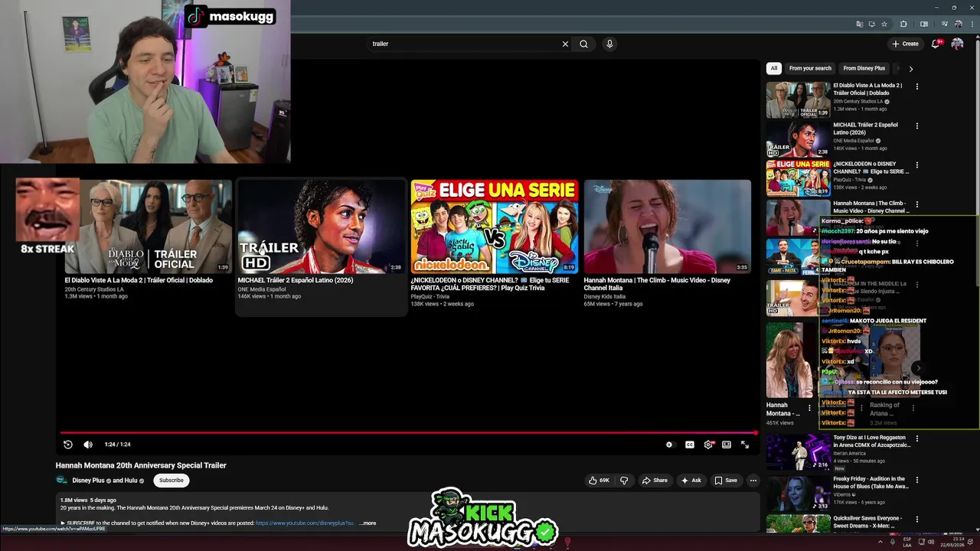Open 'Freaky Friday - Audition' sidebar video title
The height and width of the screenshot is (551, 980).
(871, 483)
